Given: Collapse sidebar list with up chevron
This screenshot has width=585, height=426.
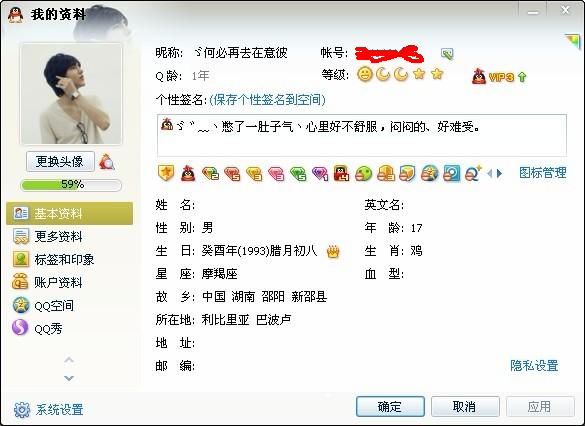Looking at the screenshot, I should 69,360.
